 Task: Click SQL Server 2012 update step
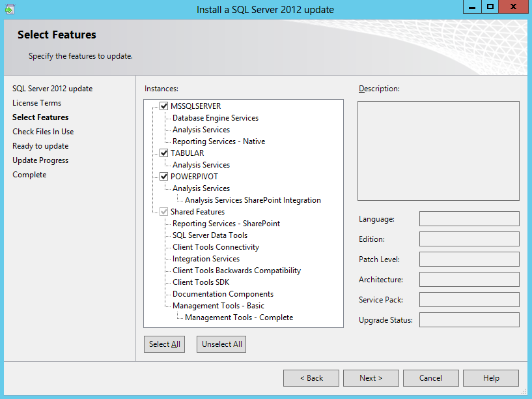pyautogui.click(x=53, y=89)
